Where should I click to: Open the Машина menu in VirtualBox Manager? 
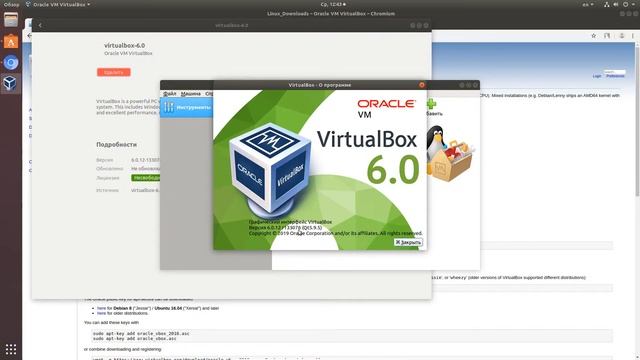[191, 94]
